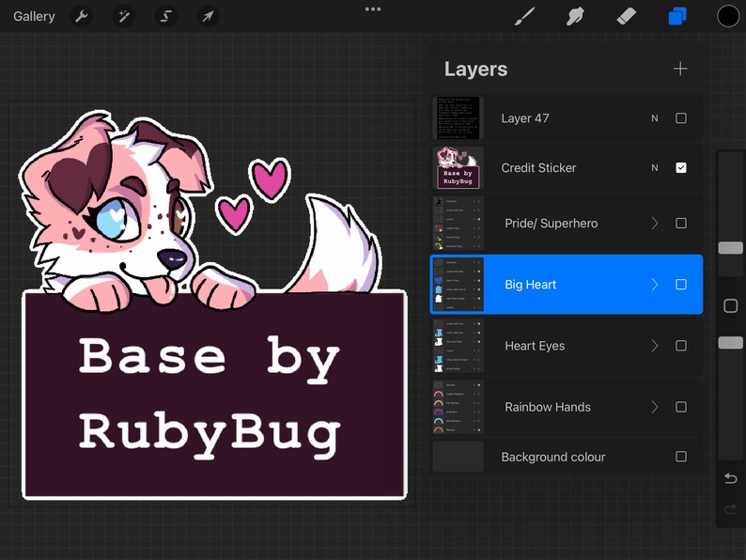
Task: Select the "Pride/ Superhero" group name
Action: click(551, 223)
